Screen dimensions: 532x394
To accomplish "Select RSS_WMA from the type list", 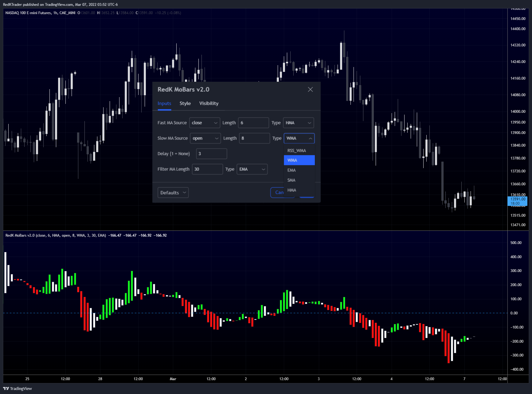I will pyautogui.click(x=299, y=151).
